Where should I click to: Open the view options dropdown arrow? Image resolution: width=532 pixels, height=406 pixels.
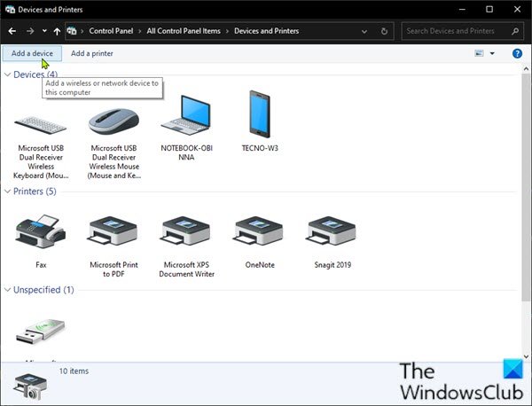pos(492,53)
